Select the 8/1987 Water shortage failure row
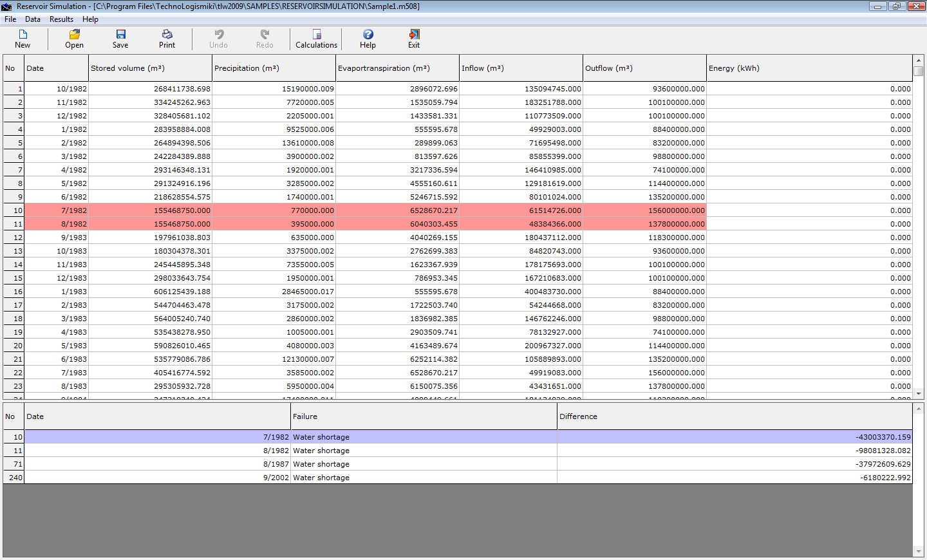Viewport: 927px width, 560px height. [x=321, y=464]
